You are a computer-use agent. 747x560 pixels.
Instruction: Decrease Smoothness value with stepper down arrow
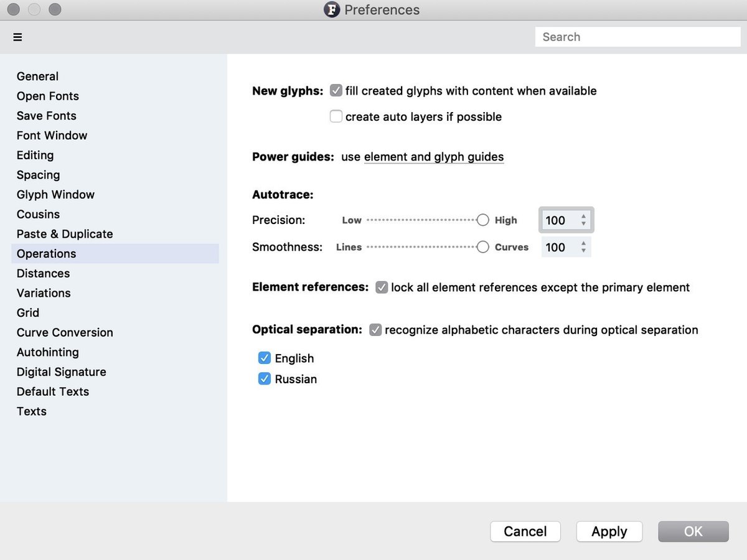(x=583, y=251)
